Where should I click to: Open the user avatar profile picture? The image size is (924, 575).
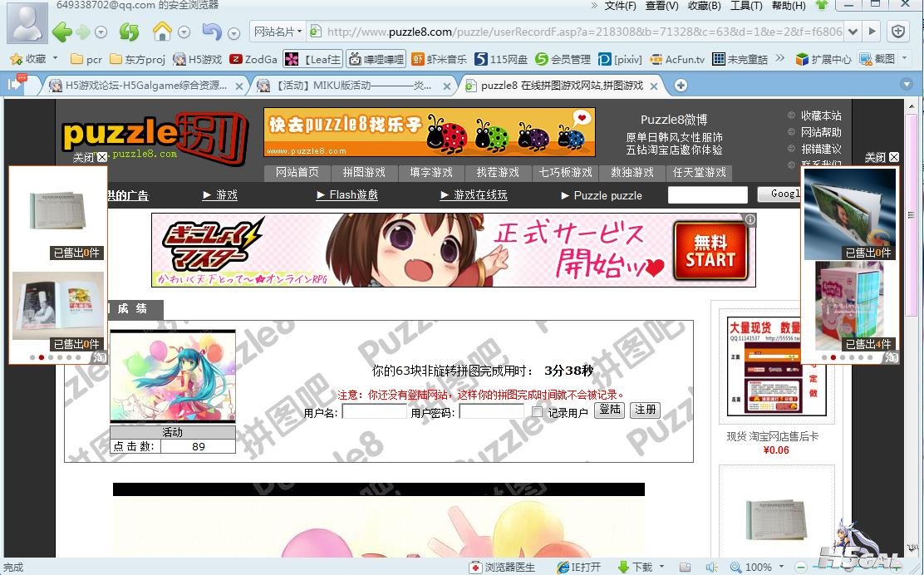click(27, 22)
